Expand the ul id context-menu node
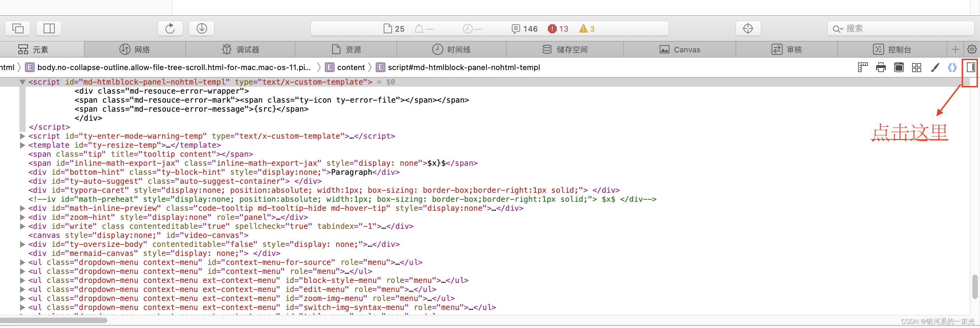Screen dimensions: 980x328 point(23,271)
